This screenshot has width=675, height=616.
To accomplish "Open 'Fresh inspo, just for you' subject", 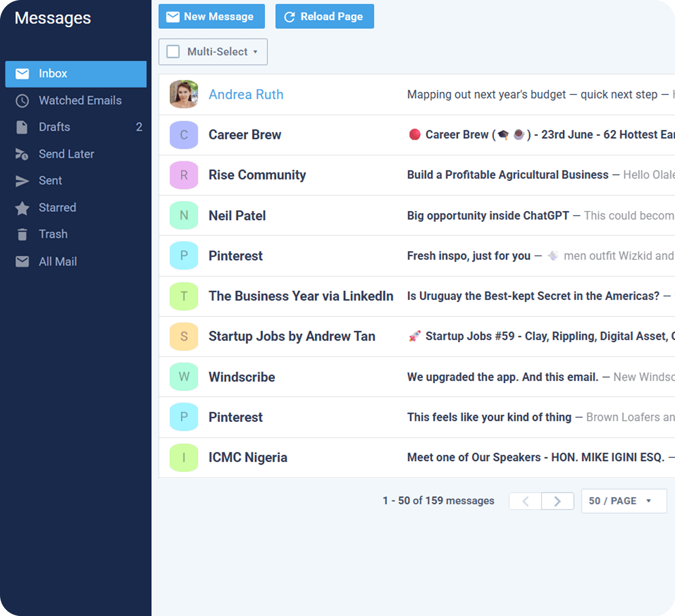I will 469,256.
